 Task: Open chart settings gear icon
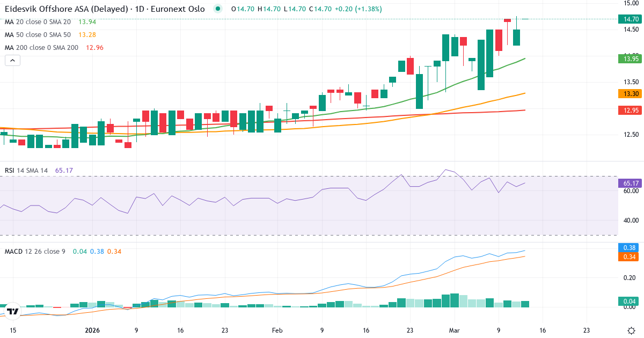coord(631,330)
